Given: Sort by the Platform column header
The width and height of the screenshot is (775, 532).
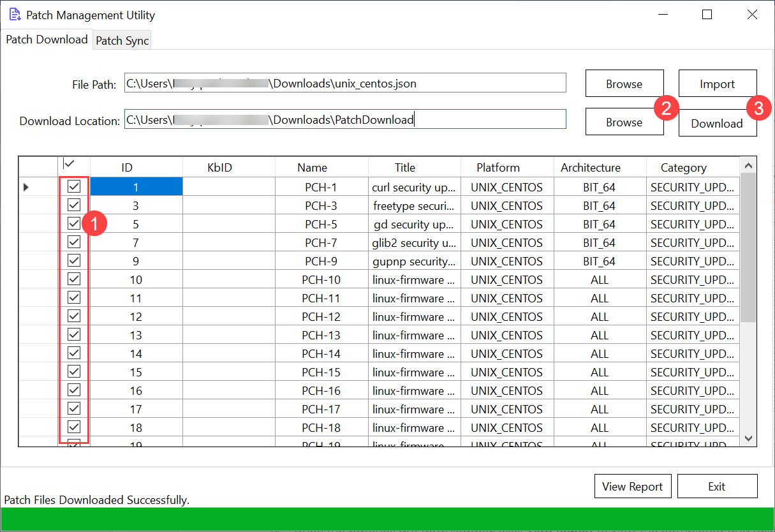Looking at the screenshot, I should pos(498,167).
